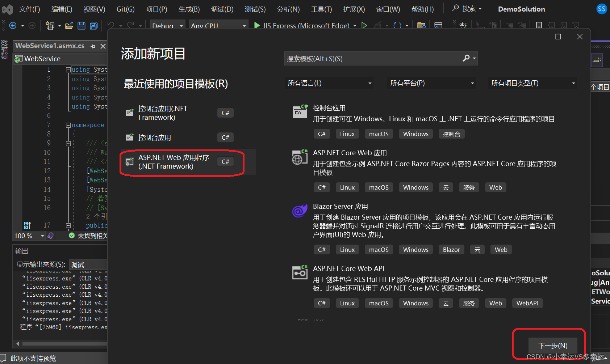Viewport: 610px width, 364px height.
Task: Open the Any CPU platform dropdown
Action: pyautogui.click(x=218, y=25)
